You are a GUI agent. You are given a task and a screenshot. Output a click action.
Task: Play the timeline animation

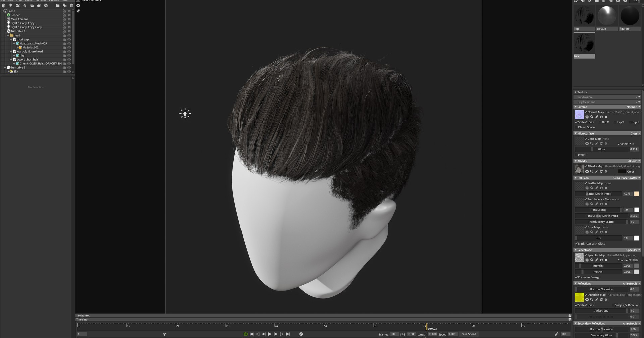270,334
